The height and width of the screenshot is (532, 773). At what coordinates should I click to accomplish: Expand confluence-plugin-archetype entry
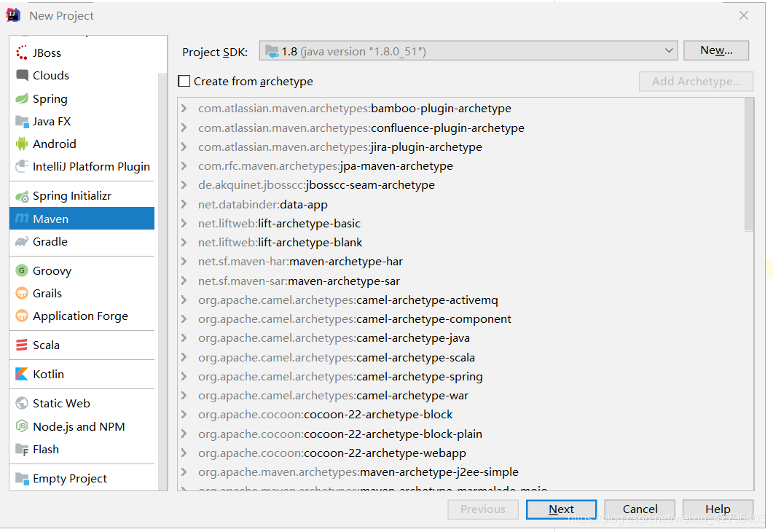click(184, 128)
